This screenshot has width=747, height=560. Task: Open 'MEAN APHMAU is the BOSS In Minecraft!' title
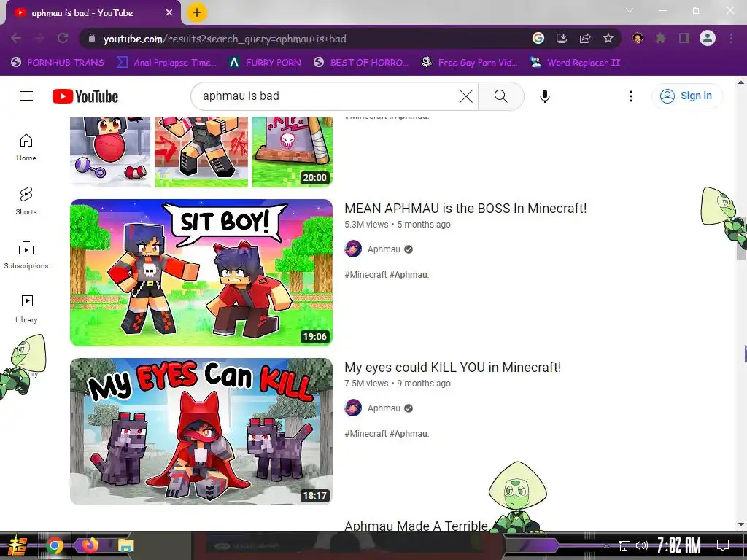click(465, 208)
